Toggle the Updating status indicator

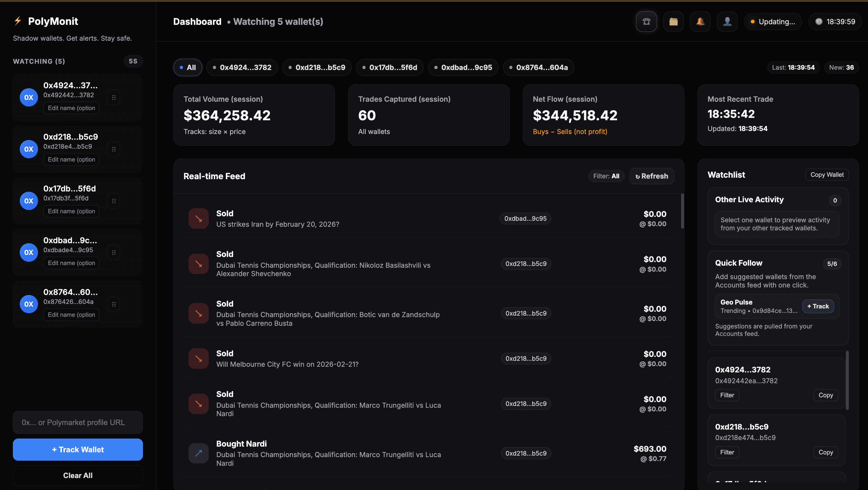tap(773, 22)
